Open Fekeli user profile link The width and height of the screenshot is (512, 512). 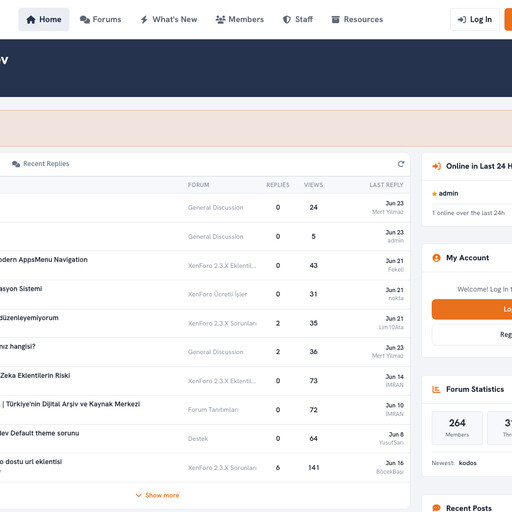tap(396, 269)
